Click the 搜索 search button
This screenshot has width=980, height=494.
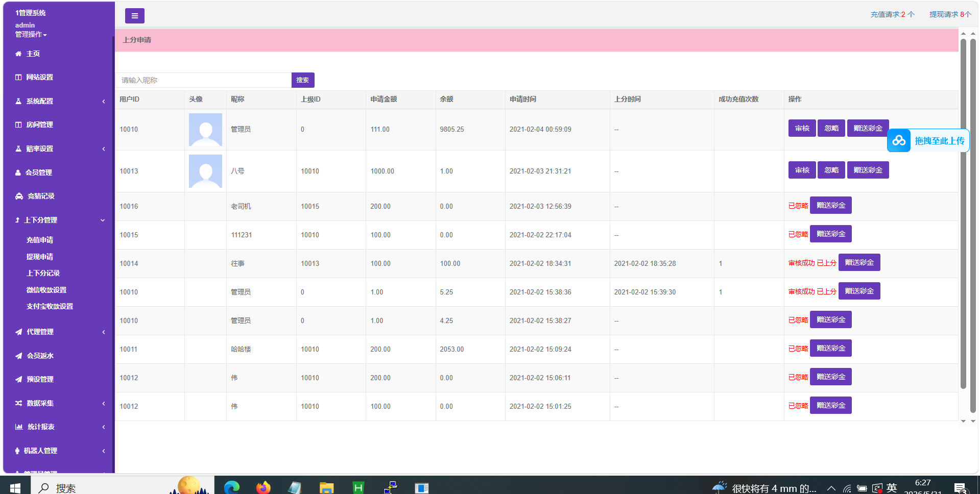pyautogui.click(x=303, y=80)
